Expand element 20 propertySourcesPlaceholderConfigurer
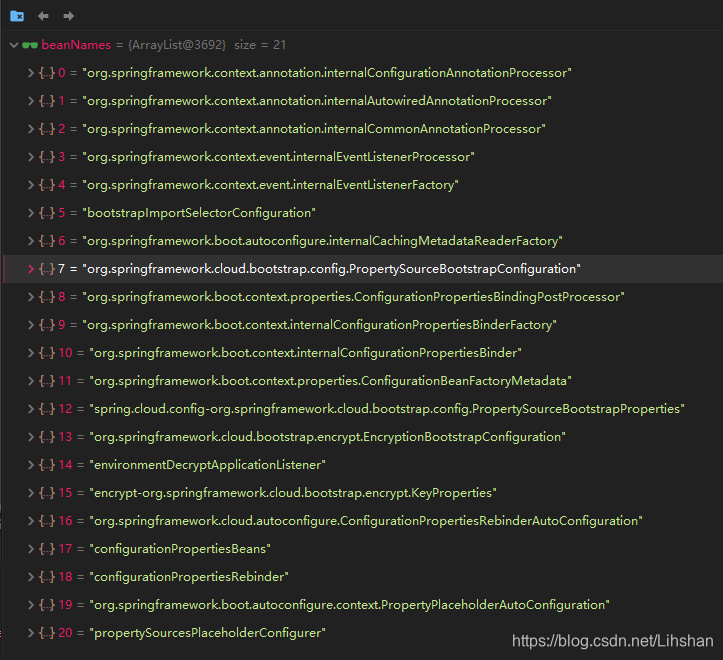The height and width of the screenshot is (660, 723). coord(31,633)
